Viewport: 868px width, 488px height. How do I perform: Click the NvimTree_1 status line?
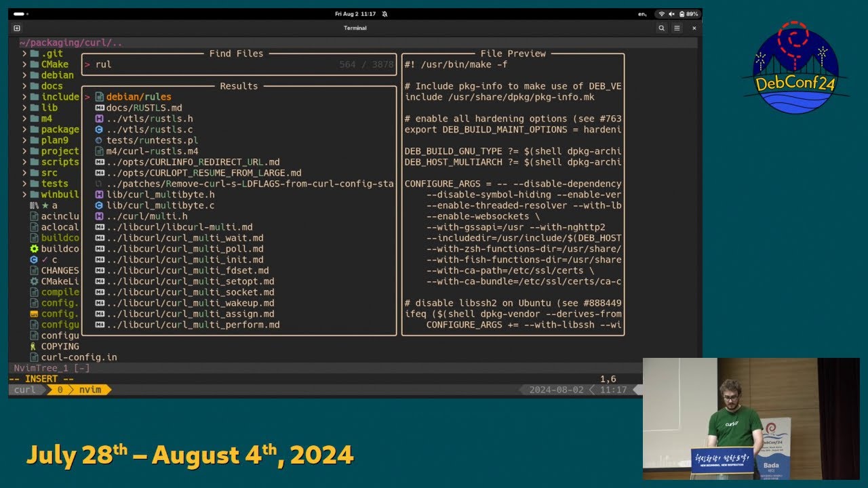tap(52, 368)
